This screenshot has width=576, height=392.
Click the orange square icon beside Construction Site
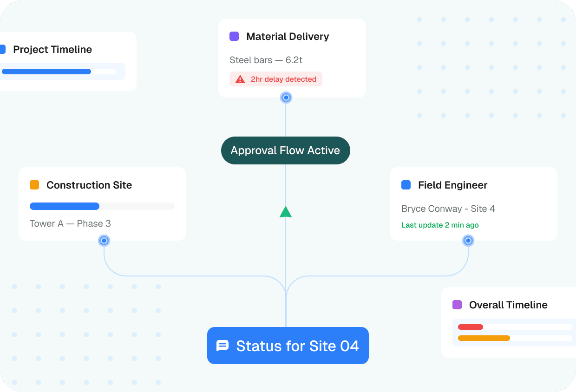point(34,185)
